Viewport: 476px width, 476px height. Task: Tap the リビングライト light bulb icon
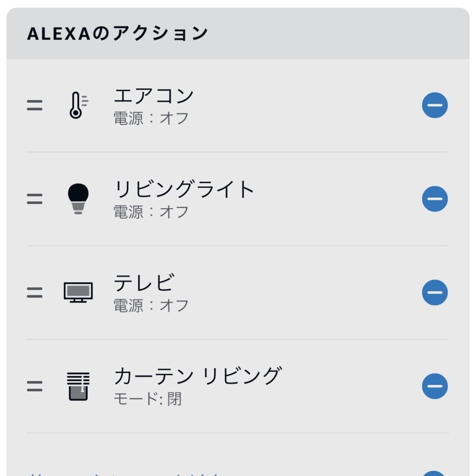tap(78, 199)
